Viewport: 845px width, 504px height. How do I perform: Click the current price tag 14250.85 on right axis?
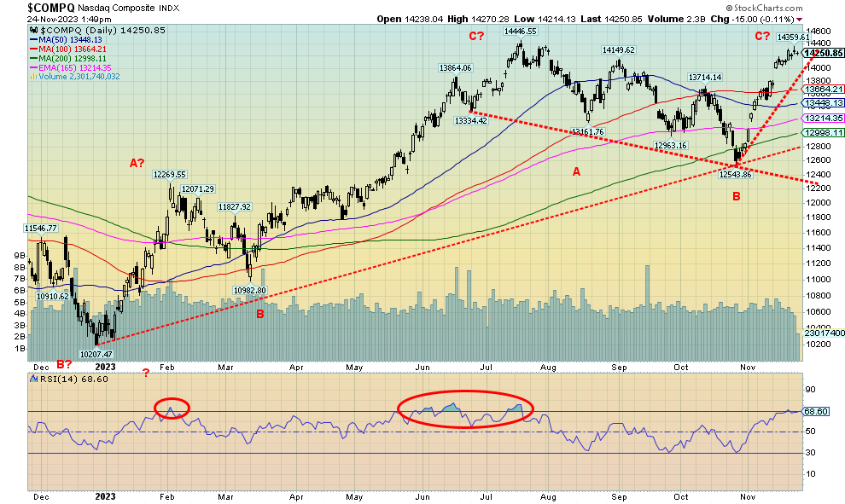824,53
